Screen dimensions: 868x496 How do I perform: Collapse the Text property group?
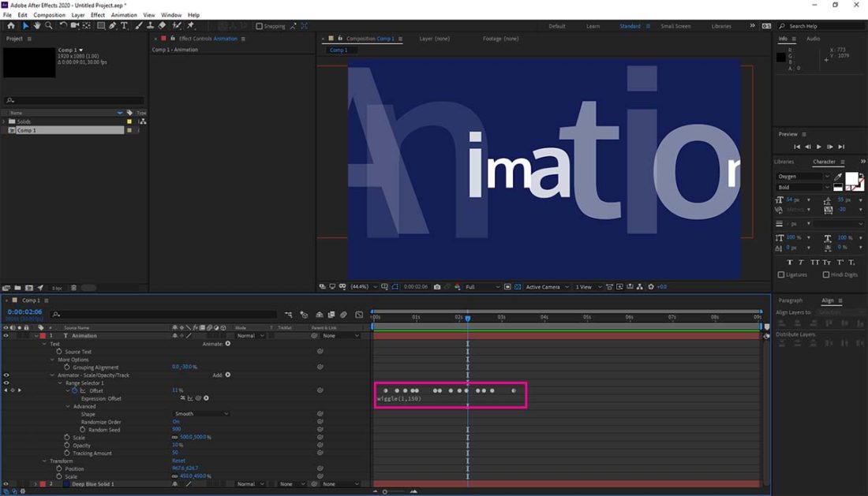[x=45, y=344]
